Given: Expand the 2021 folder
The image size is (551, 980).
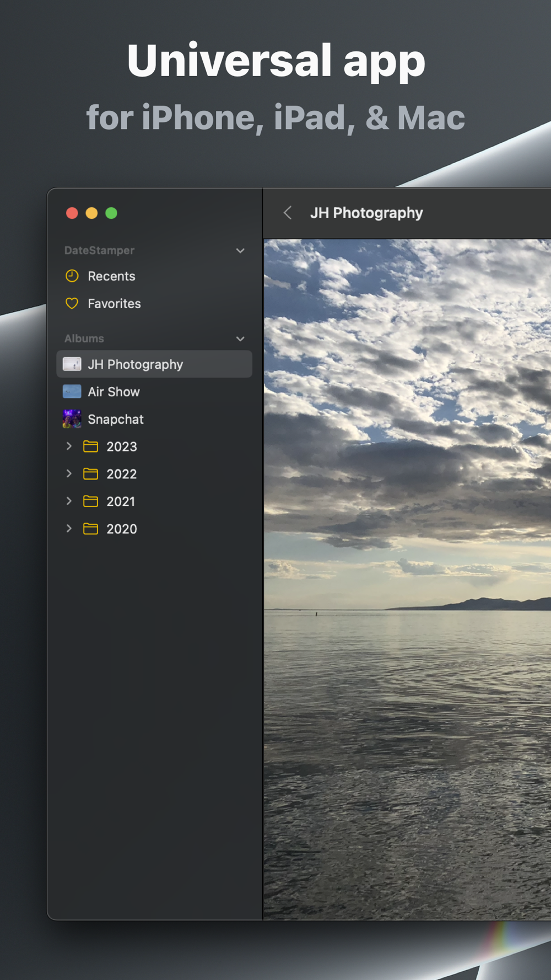Looking at the screenshot, I should (x=69, y=501).
